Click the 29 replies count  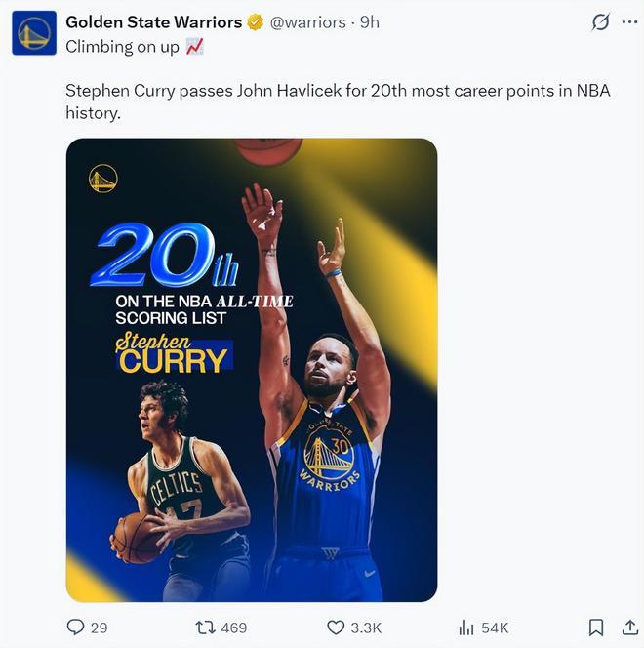pos(99,628)
